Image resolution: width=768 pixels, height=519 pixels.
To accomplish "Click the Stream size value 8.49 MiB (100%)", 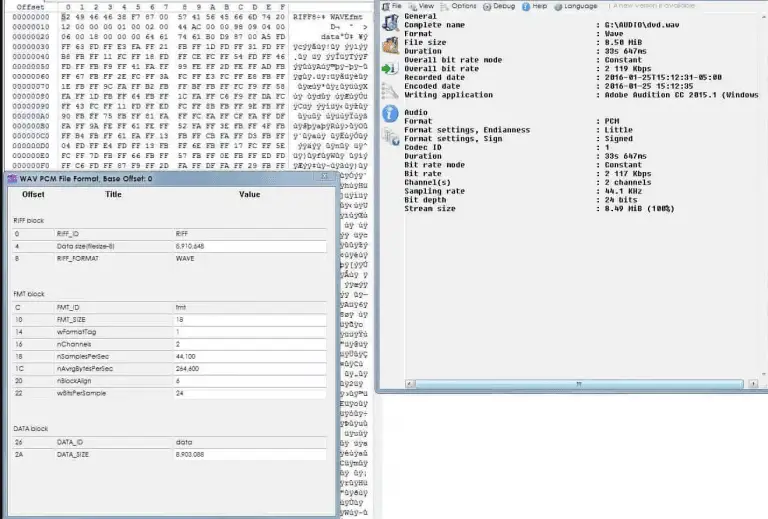I will (639, 209).
